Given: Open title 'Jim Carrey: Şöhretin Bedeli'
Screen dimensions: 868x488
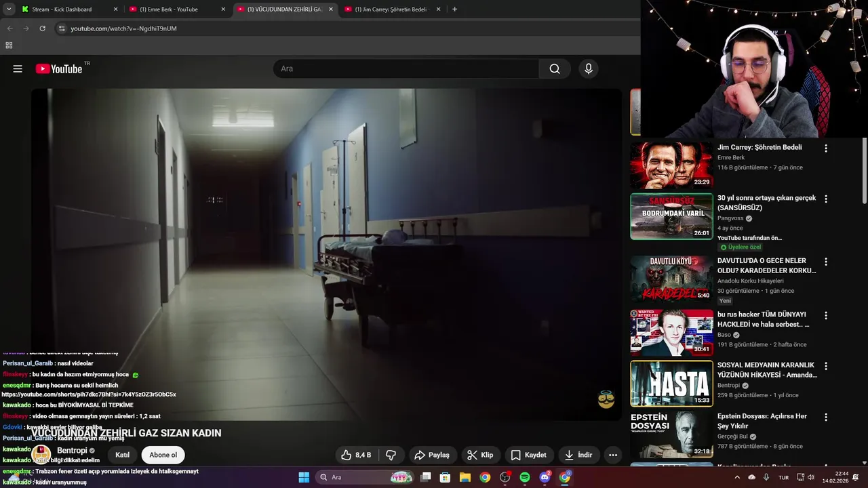Looking at the screenshot, I should (x=759, y=147).
